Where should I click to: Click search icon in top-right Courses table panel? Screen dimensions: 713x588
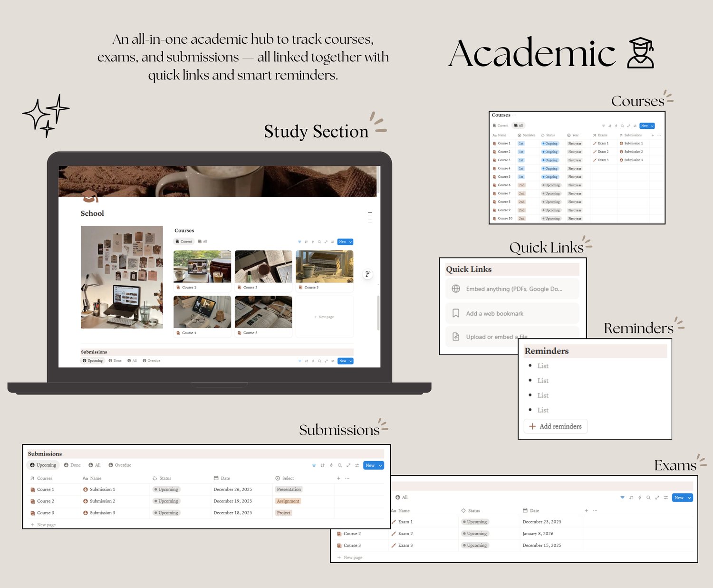(622, 126)
